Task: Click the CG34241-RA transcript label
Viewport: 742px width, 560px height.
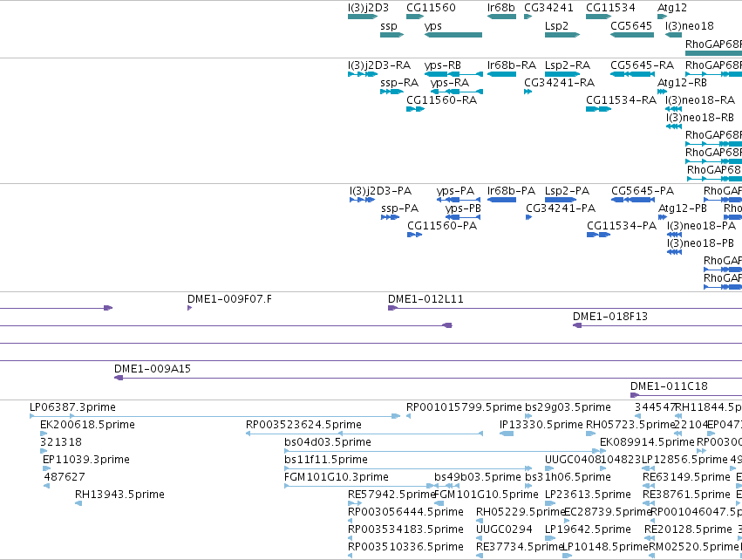Action: [x=560, y=82]
